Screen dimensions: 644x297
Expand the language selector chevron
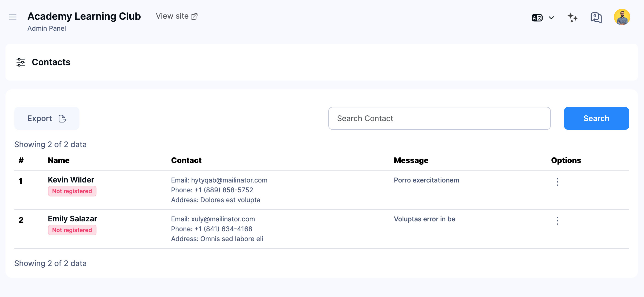tap(551, 17)
